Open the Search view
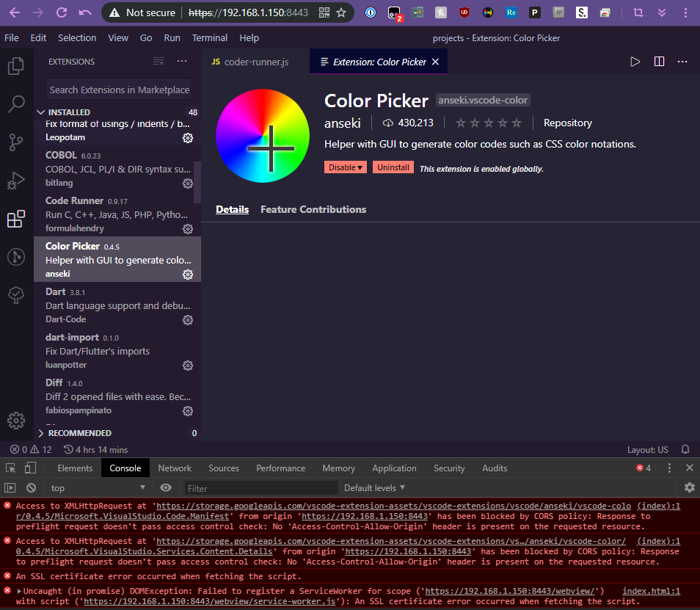Viewport: 700px width, 610px height. pyautogui.click(x=16, y=104)
